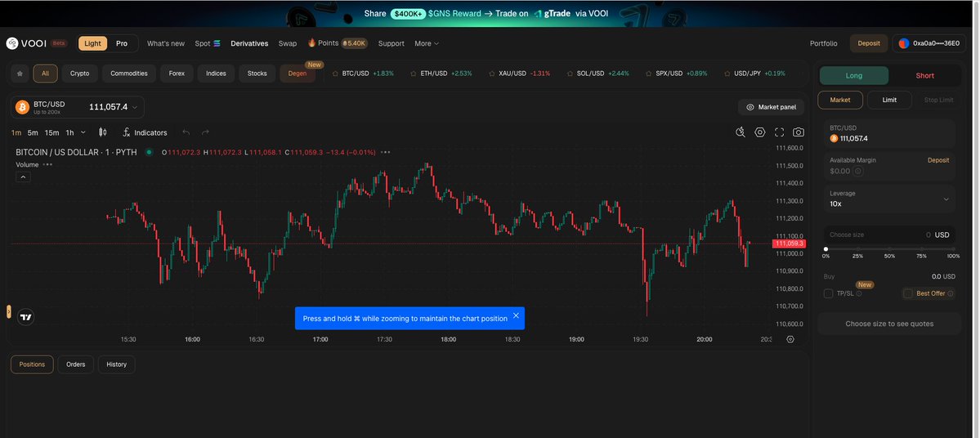Click the star next to SPX/USD ticker
This screenshot has width=980, height=438.
click(x=649, y=73)
